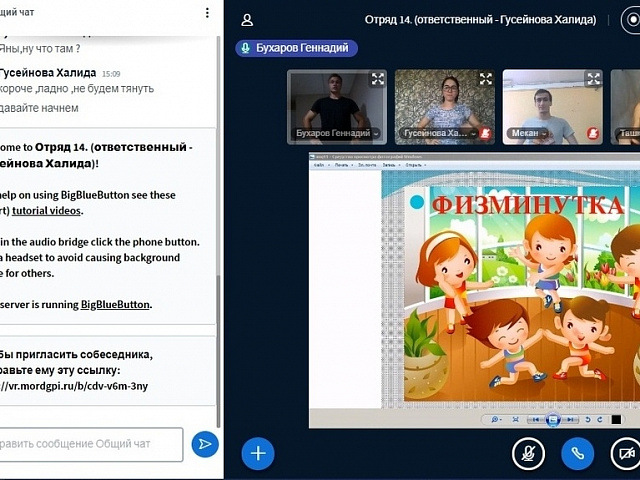This screenshot has width=640, height=480.
Task: Open zoom magnifier dropdown in photo viewer
Action: [496, 419]
